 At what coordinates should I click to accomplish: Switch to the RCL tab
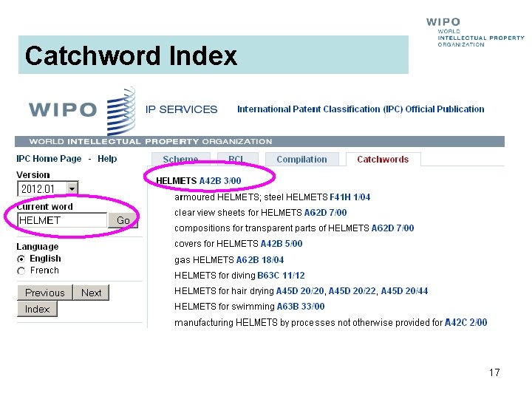point(237,159)
